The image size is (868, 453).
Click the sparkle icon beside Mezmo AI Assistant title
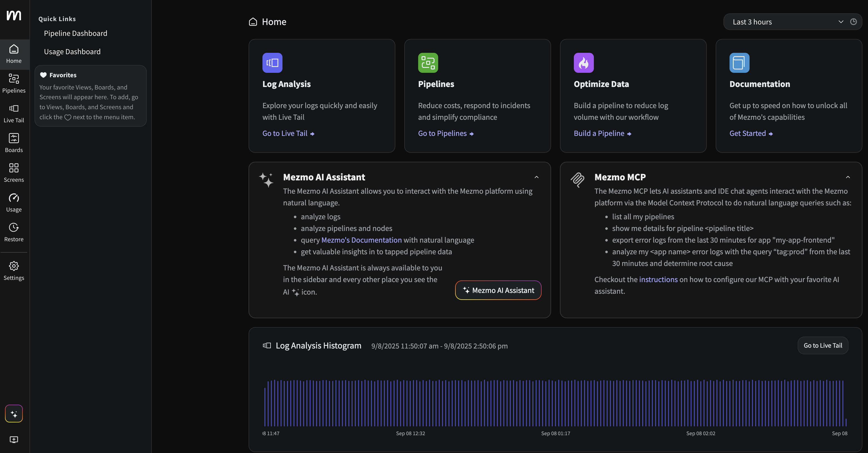[x=267, y=180]
